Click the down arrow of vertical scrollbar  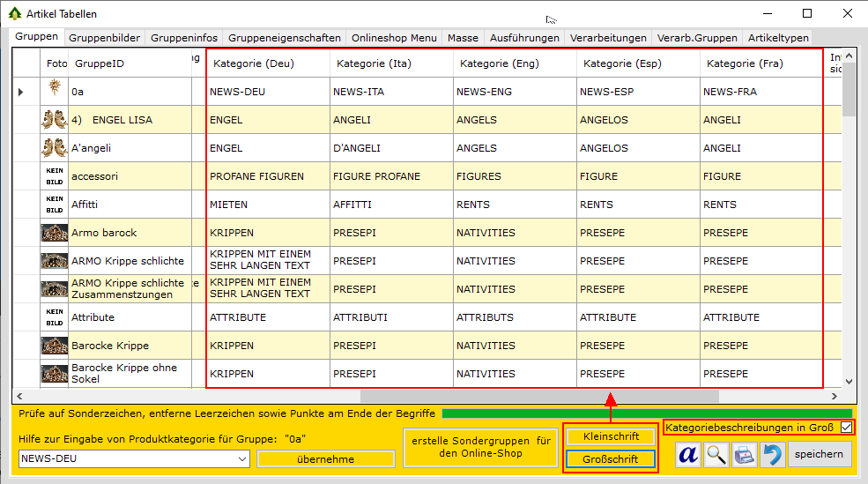tap(849, 381)
